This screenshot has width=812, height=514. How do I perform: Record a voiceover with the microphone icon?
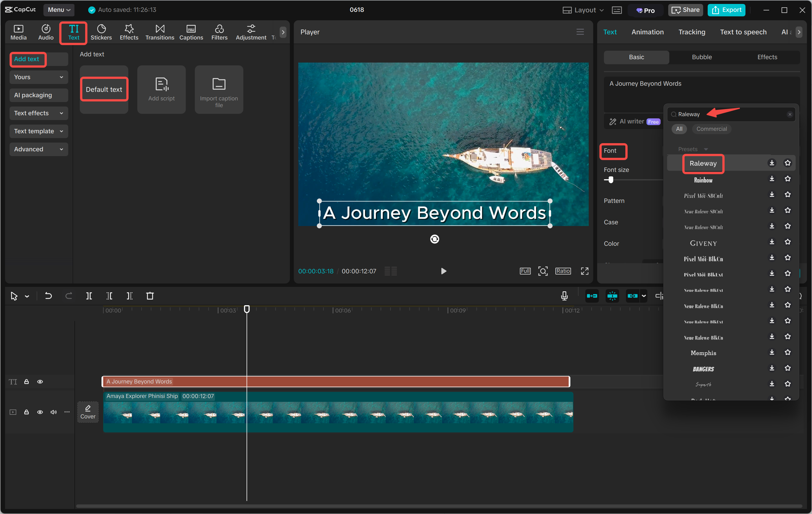click(564, 296)
